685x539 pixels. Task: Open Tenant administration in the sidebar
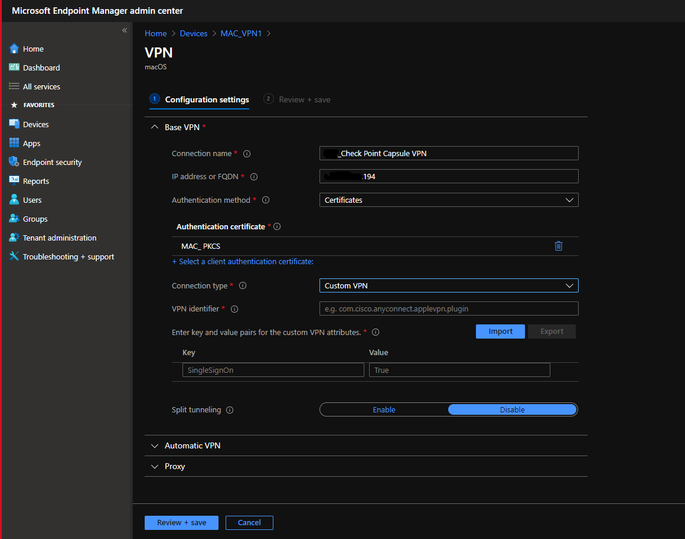[x=59, y=238]
